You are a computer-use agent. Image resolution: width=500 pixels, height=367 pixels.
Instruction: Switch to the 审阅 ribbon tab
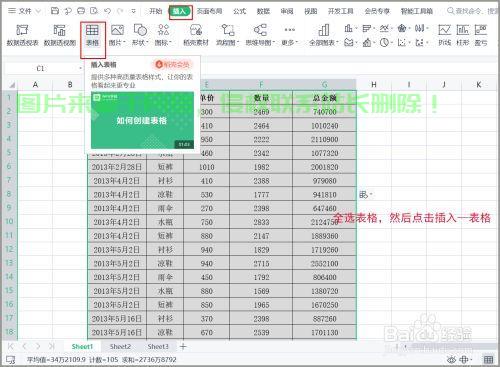(287, 11)
